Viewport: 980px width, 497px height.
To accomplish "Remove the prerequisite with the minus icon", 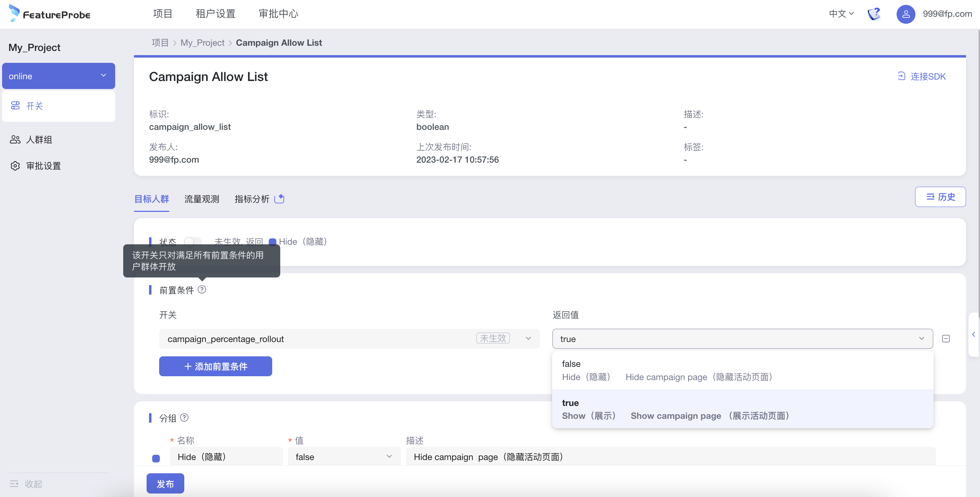I will [946, 338].
